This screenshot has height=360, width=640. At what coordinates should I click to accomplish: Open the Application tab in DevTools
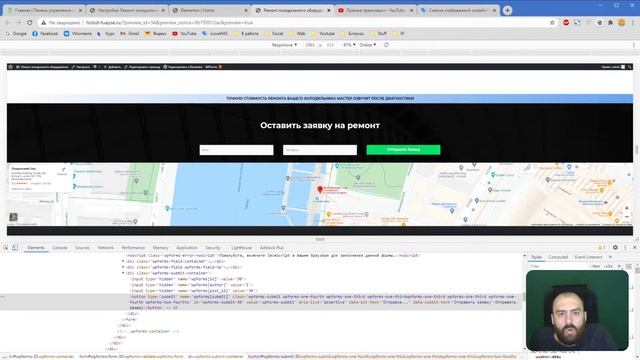coord(187,248)
